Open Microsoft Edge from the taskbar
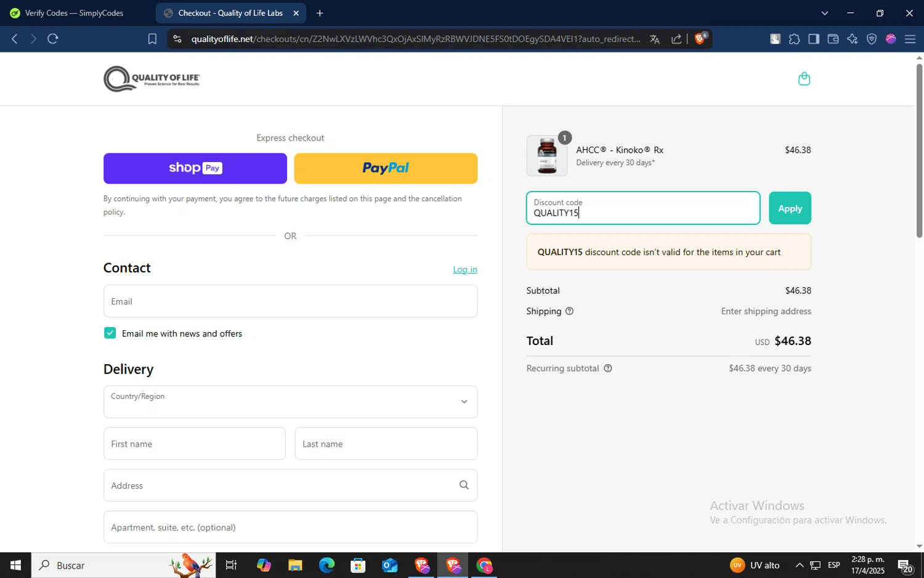Image resolution: width=924 pixels, height=578 pixels. tap(326, 565)
